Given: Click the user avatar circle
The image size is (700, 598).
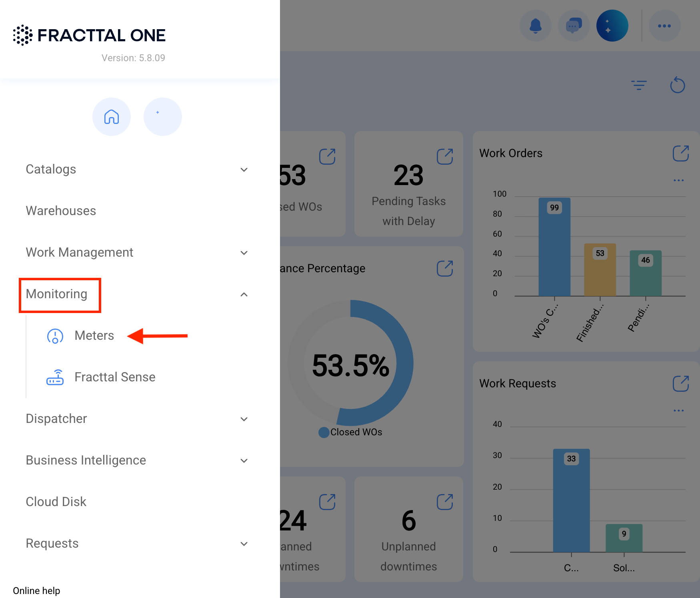Looking at the screenshot, I should pos(612,26).
